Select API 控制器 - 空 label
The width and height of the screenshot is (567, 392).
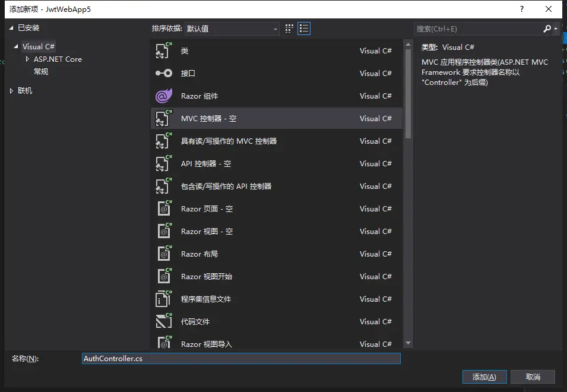pos(206,164)
